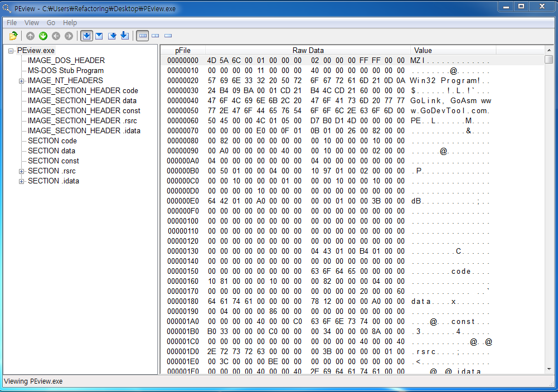Image resolution: width=558 pixels, height=392 pixels.
Task: Select SECTION .rsrc tree item
Action: pos(52,171)
